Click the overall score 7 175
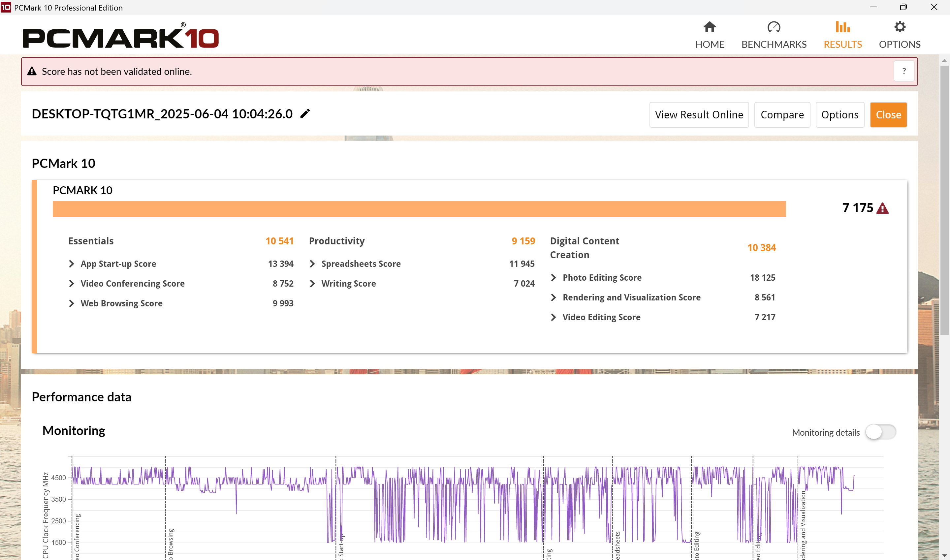 coord(858,208)
